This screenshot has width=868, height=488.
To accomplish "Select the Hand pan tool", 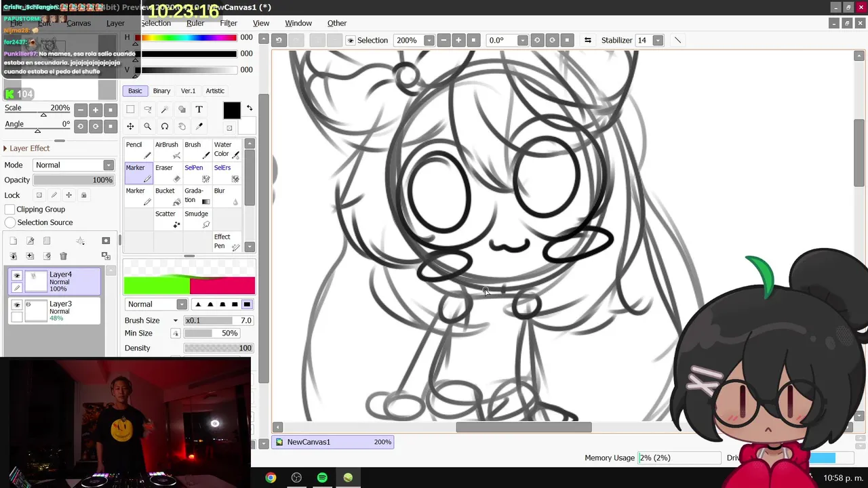I will [x=182, y=127].
